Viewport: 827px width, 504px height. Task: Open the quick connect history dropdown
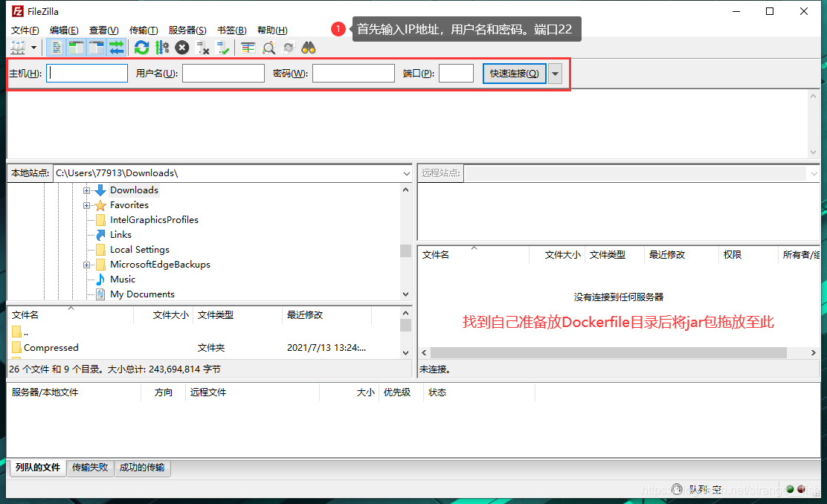[x=555, y=74]
